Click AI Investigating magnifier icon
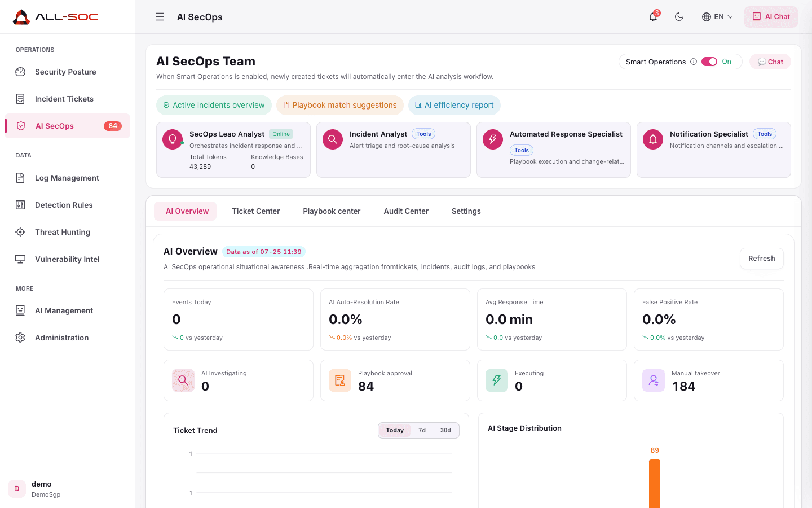The width and height of the screenshot is (812, 508). 183,380
